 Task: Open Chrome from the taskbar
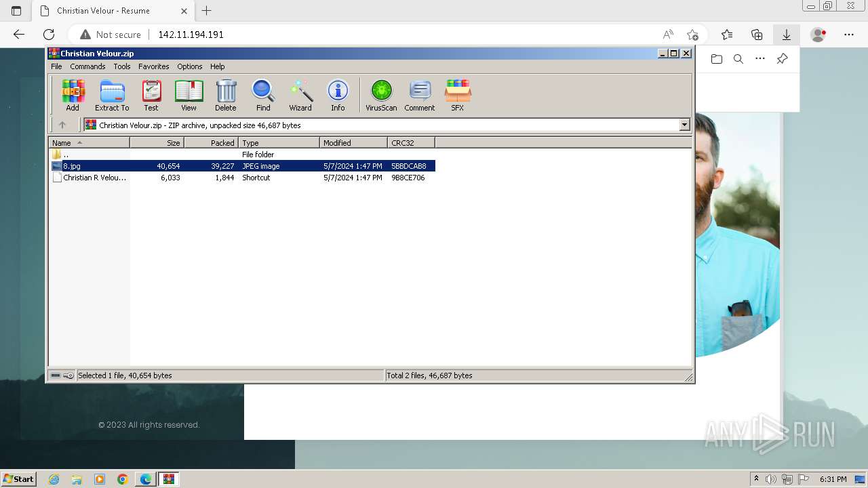click(x=123, y=479)
